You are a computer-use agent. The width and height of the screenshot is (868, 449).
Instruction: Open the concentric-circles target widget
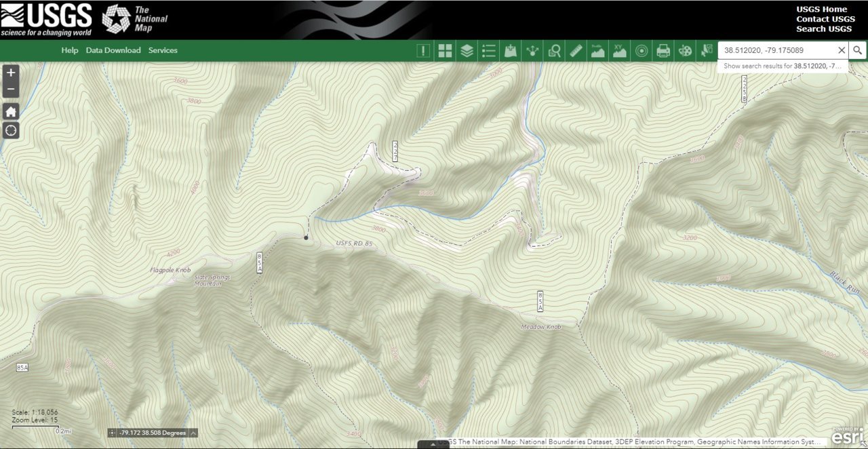point(642,50)
